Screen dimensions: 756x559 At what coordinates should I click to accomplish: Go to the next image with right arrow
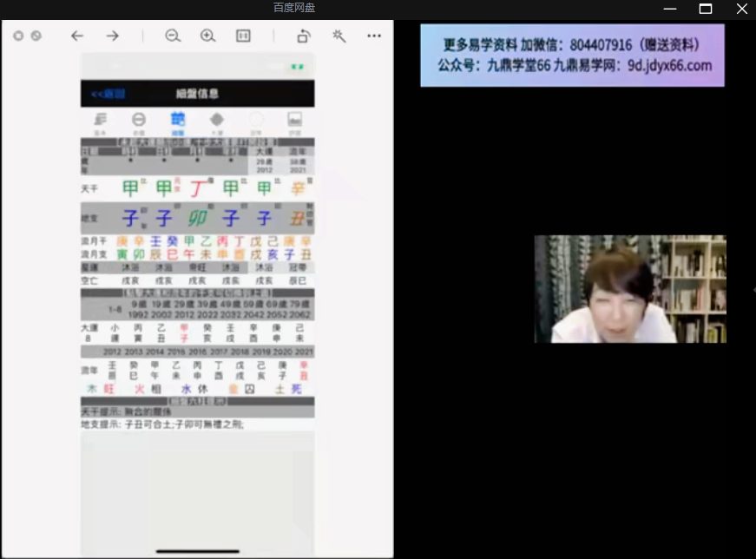coord(113,36)
